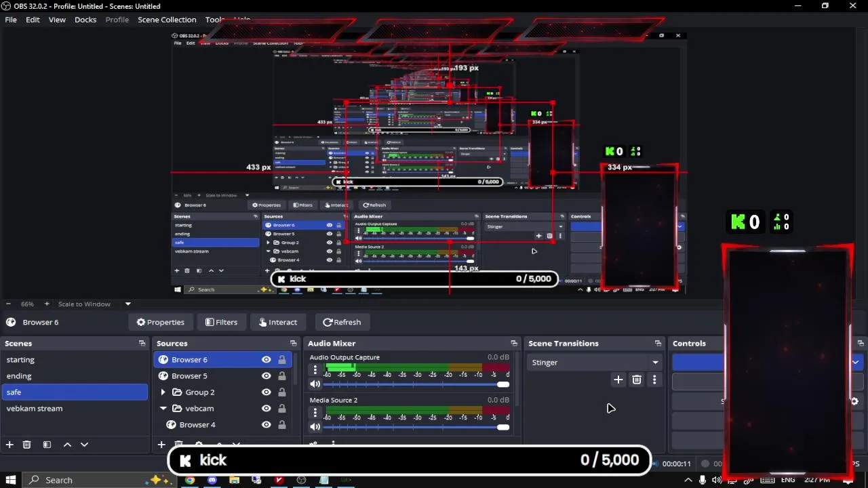Open Windows Start menu
The height and width of the screenshot is (488, 868).
(x=11, y=480)
